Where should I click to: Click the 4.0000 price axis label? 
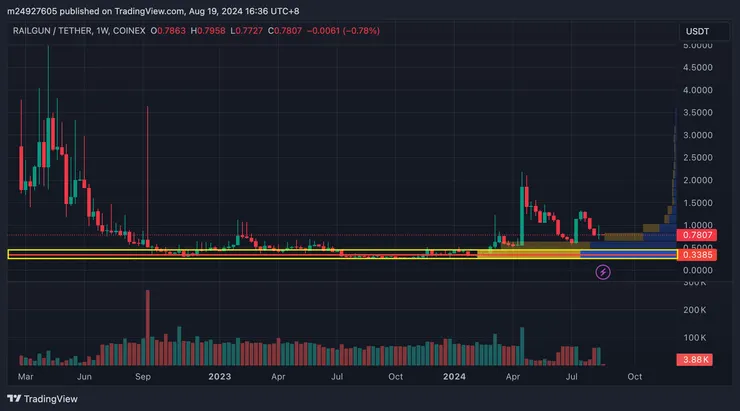click(x=698, y=90)
